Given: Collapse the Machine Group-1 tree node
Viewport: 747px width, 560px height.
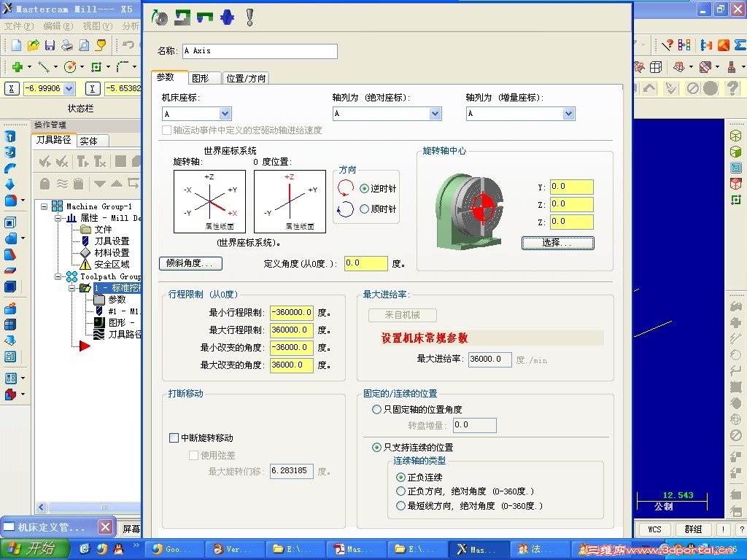Looking at the screenshot, I should [44, 206].
